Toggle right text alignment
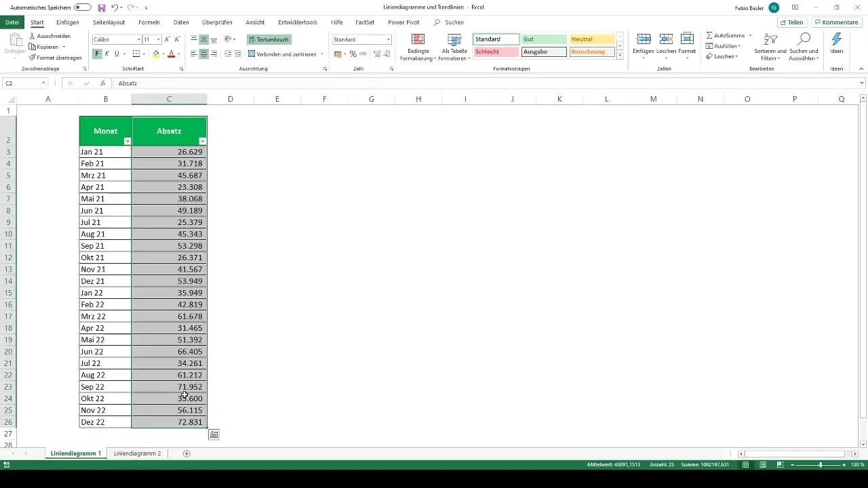Image resolution: width=868 pixels, height=488 pixels. pyautogui.click(x=214, y=54)
